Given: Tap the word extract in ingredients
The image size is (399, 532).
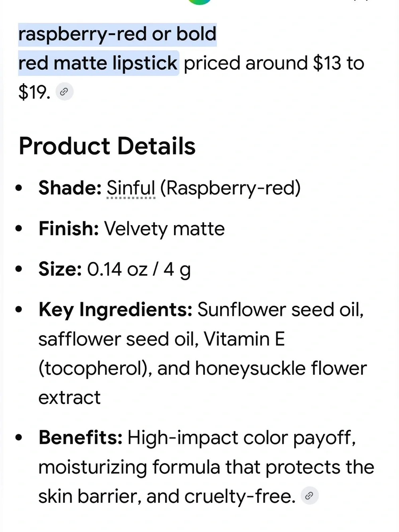Looking at the screenshot, I should tap(69, 398).
